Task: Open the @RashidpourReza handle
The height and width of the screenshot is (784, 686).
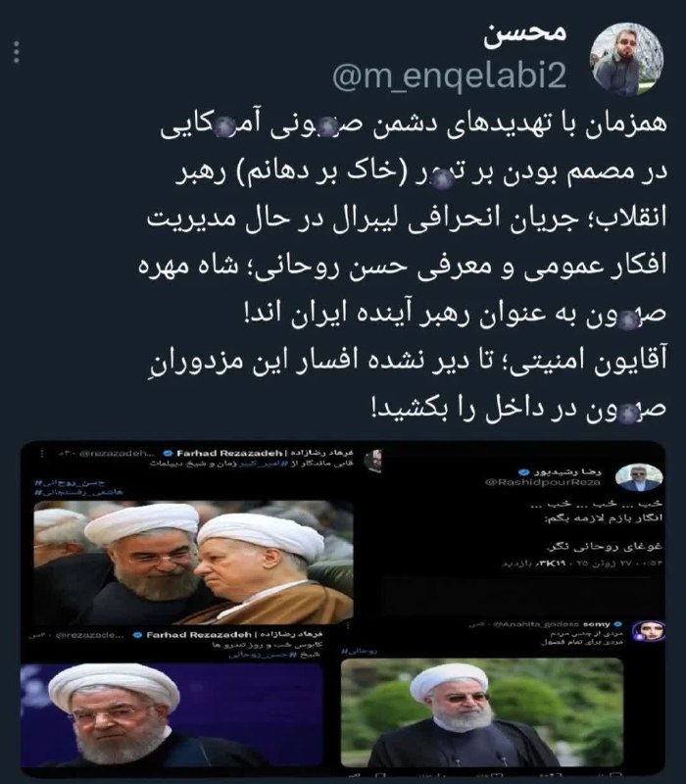Action: pos(543,482)
